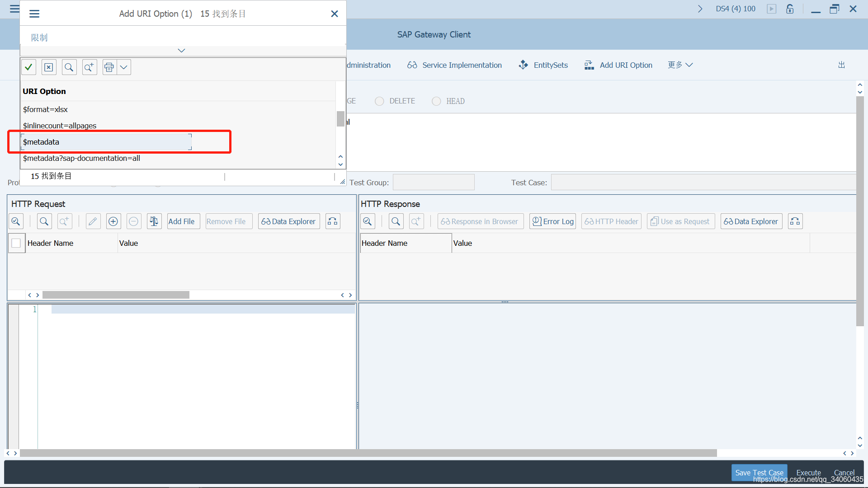Expand the 更多 (More) menu
This screenshot has height=488, width=868.
[680, 65]
